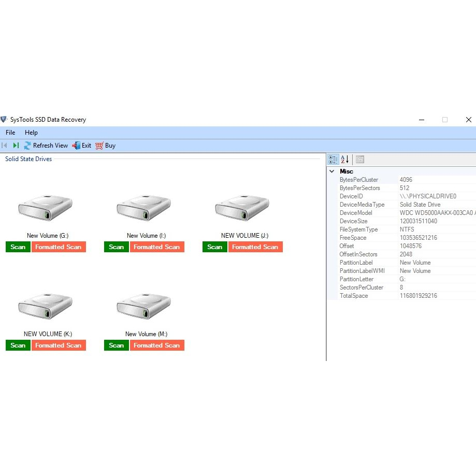Select the BytesPerSectors property row
The width and height of the screenshot is (476, 476).
407,188
